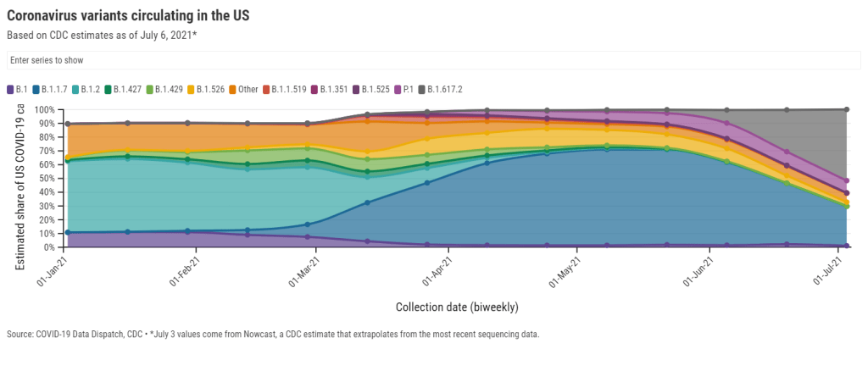Toggle the B.1.1.7 legend label
The image size is (868, 371).
point(55,89)
